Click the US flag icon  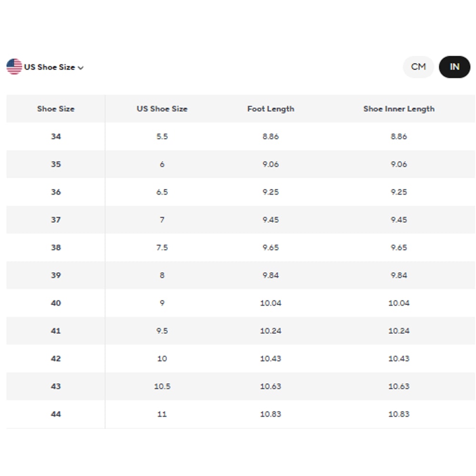click(x=14, y=67)
